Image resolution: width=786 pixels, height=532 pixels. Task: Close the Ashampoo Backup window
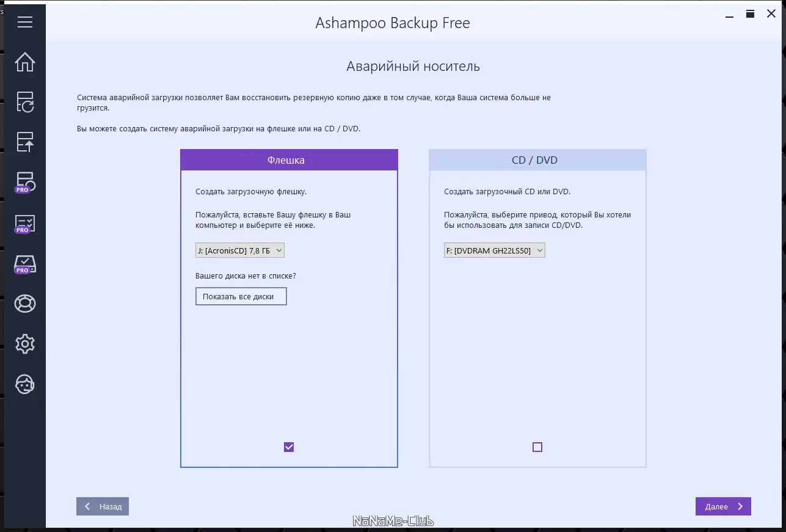coord(771,14)
